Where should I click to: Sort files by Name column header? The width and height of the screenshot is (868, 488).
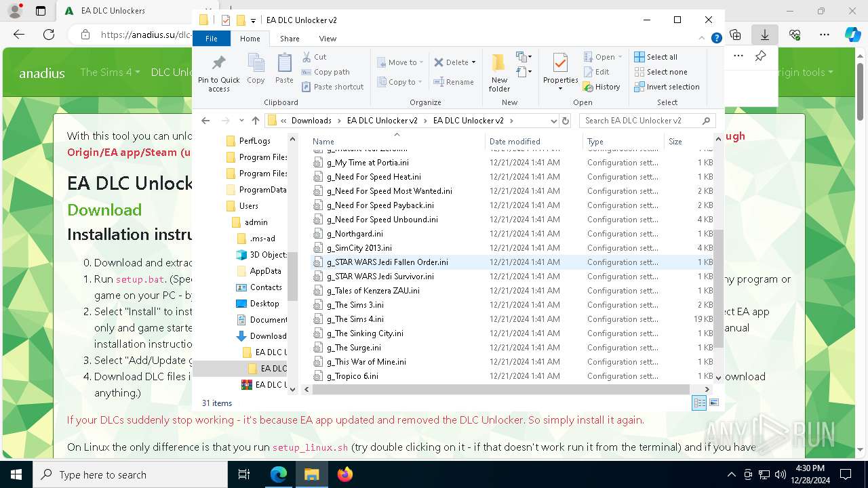(x=397, y=142)
